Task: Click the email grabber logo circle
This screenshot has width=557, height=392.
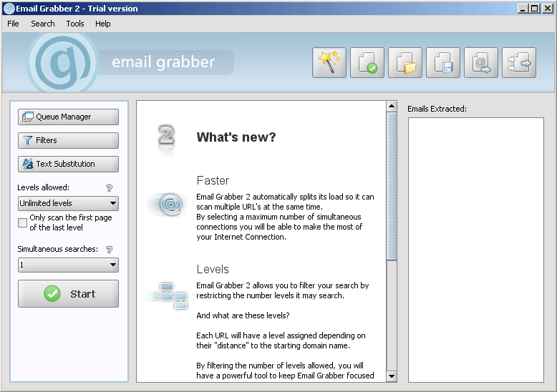Action: [63, 63]
